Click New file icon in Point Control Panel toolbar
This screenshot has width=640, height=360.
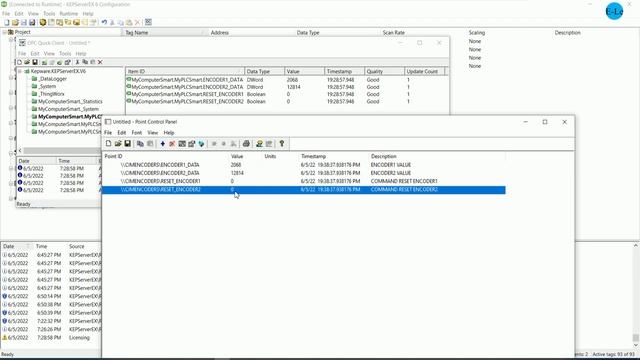point(109,144)
